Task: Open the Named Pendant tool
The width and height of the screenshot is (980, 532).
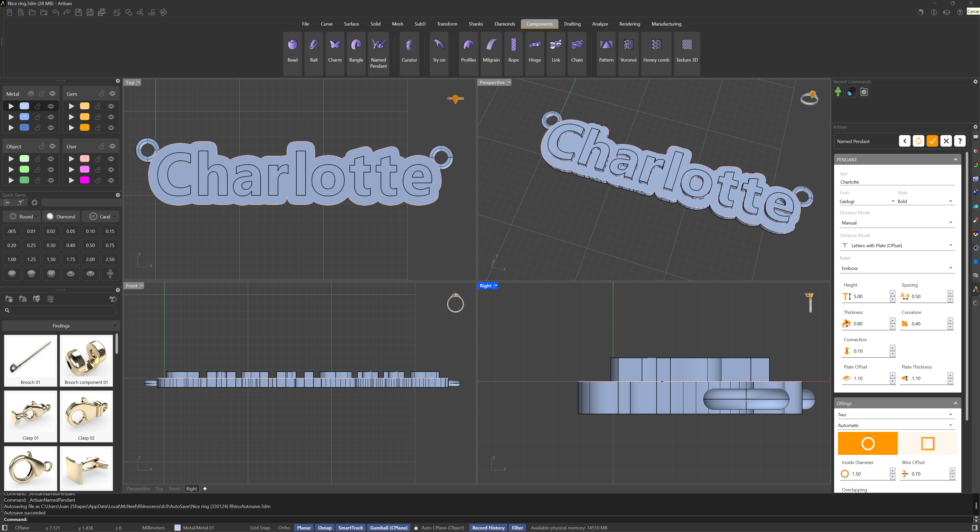Action: tap(379, 53)
